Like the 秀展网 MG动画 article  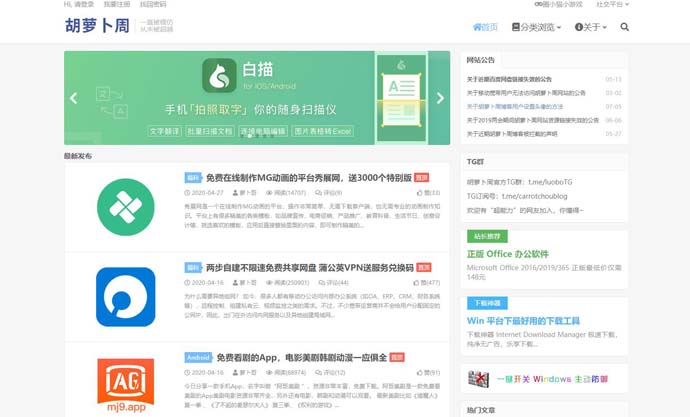point(428,193)
